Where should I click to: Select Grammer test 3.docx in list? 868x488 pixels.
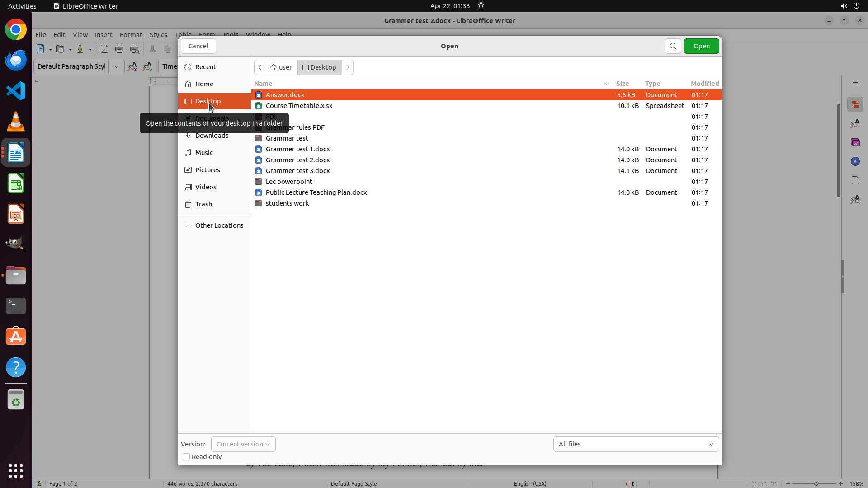coord(297,171)
